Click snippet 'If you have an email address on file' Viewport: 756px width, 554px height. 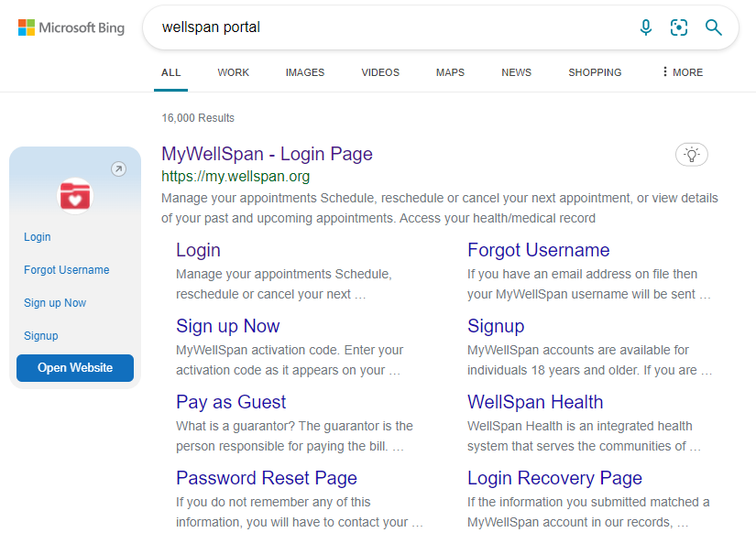point(588,284)
